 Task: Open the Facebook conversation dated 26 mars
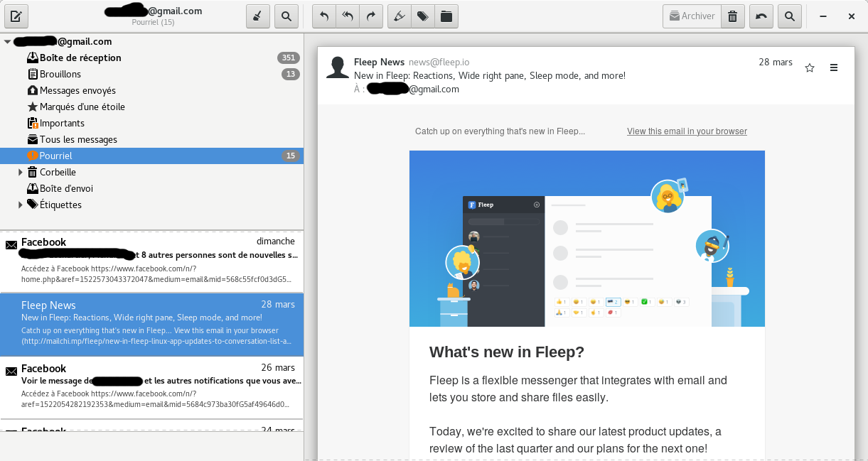click(x=151, y=387)
